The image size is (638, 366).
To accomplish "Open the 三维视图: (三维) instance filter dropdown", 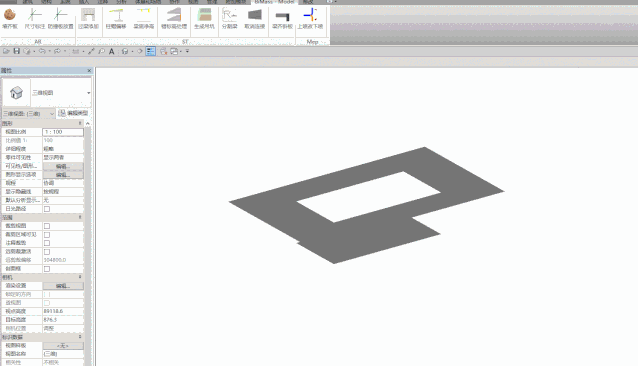I will pyautogui.click(x=28, y=113).
